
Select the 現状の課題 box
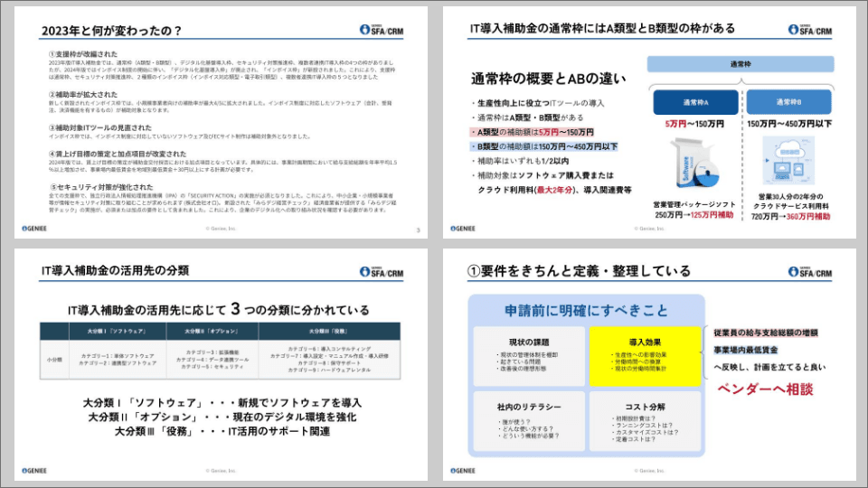529,355
